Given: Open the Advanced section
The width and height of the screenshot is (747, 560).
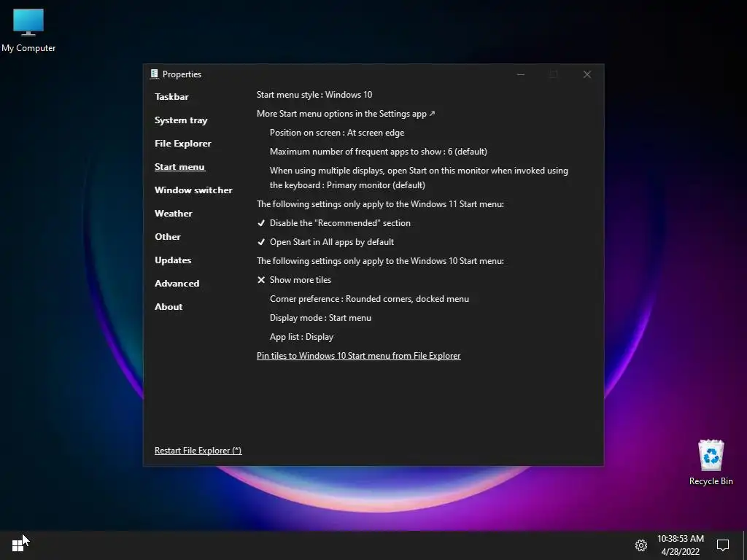Looking at the screenshot, I should tap(177, 284).
